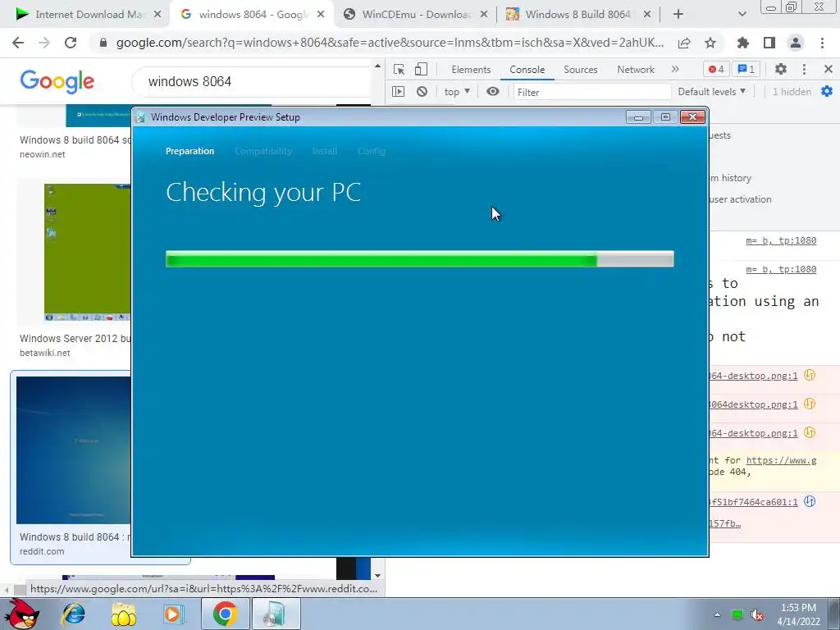Click the browser forward arrow
840x630 pixels.
[x=44, y=43]
